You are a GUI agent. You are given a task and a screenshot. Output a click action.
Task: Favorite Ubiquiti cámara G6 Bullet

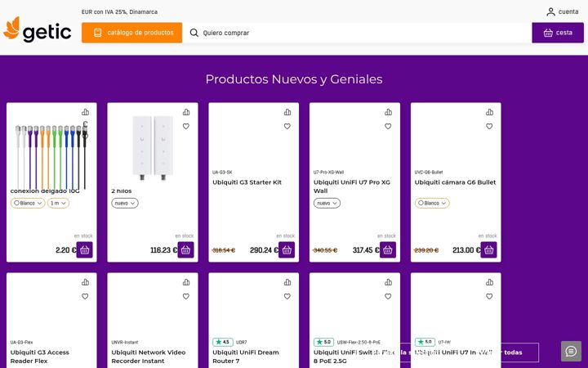[x=489, y=127]
